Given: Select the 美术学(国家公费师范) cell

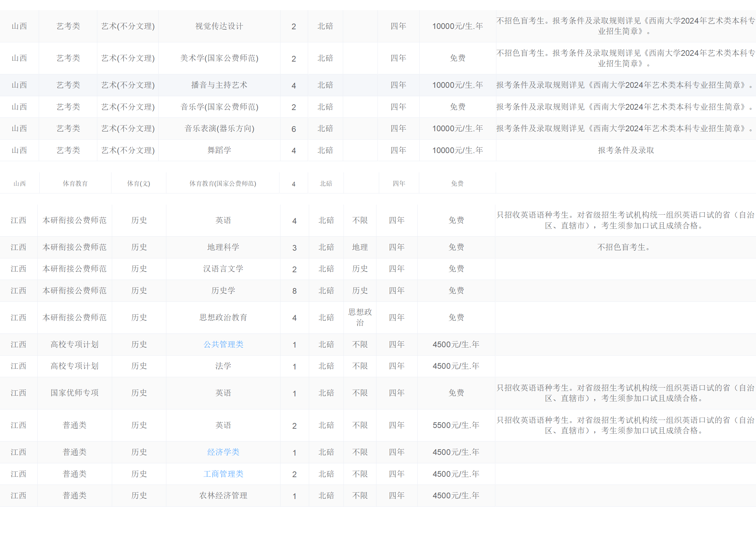Looking at the screenshot, I should click(219, 58).
